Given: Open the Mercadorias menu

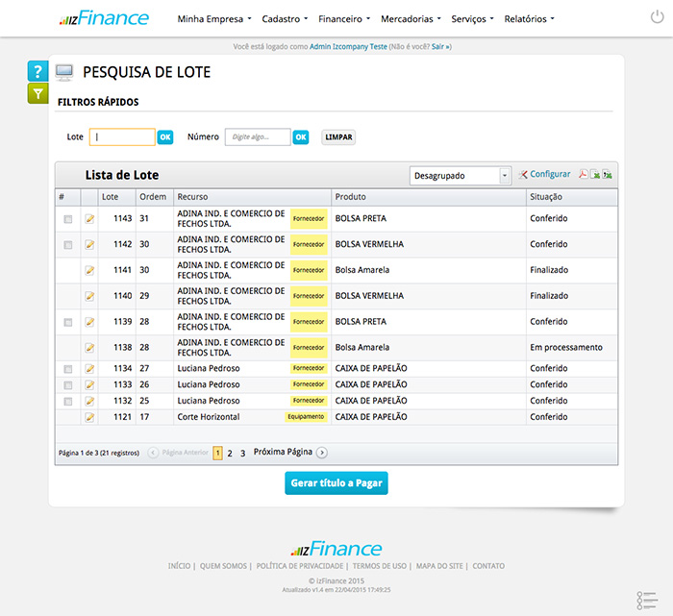Looking at the screenshot, I should click(x=411, y=18).
